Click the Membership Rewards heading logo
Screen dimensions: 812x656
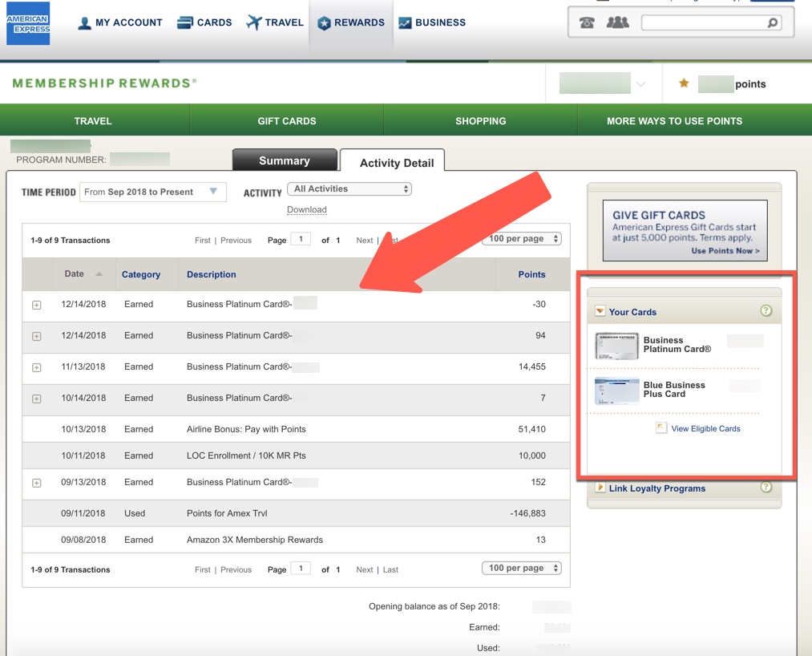pyautogui.click(x=104, y=83)
